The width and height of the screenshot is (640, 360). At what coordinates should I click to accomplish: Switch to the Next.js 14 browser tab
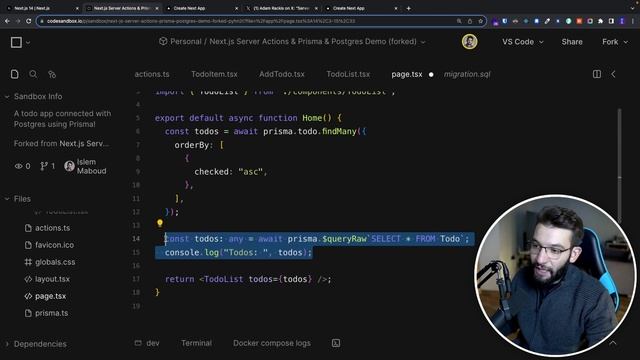[x=42, y=8]
